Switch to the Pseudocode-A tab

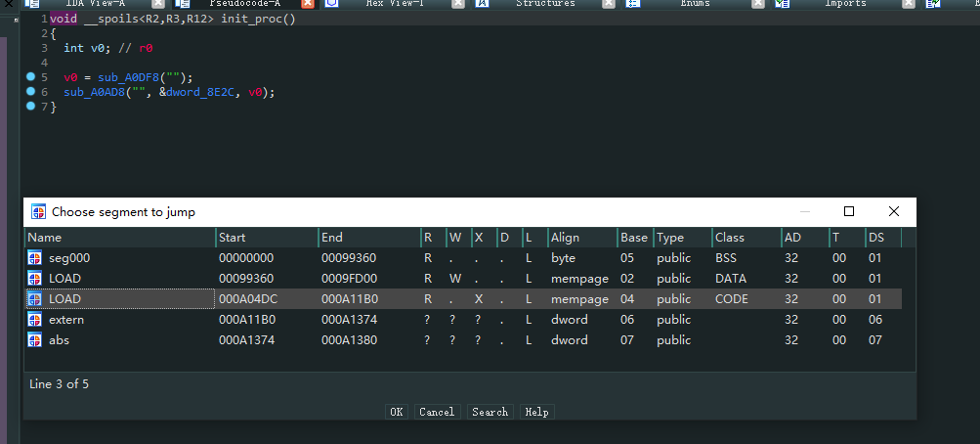tap(244, 3)
